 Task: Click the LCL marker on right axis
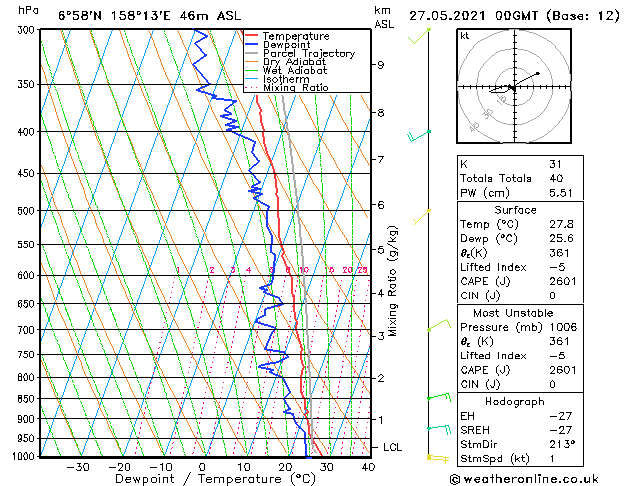coord(391,447)
